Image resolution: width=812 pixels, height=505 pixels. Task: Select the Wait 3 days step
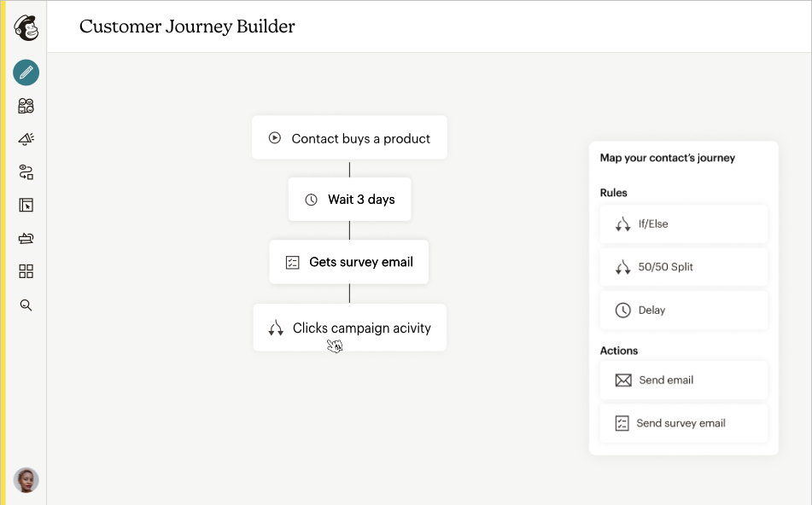pos(349,200)
